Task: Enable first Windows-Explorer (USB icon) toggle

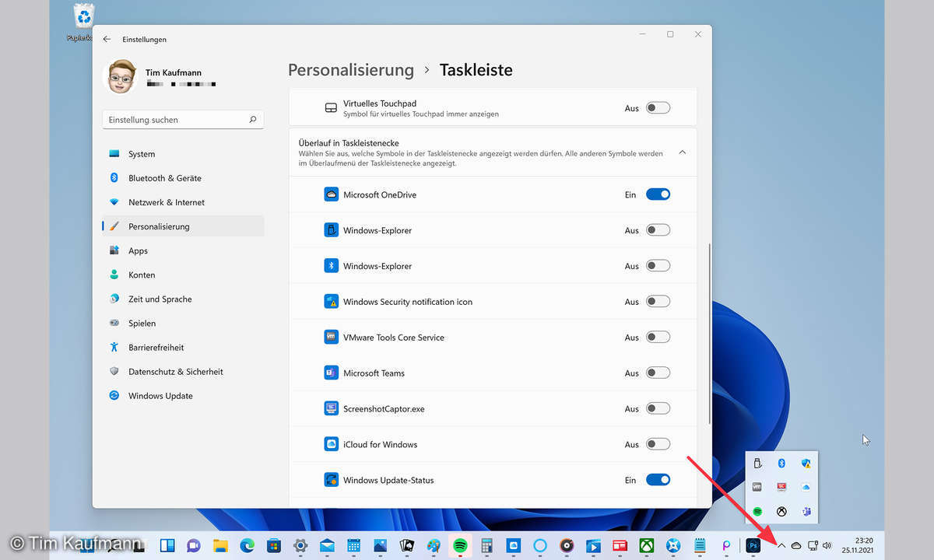Action: coord(658,230)
